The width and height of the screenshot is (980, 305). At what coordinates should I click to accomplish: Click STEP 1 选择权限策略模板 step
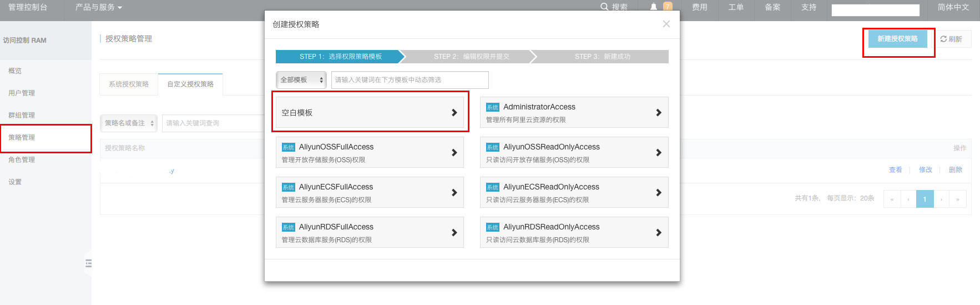341,57
